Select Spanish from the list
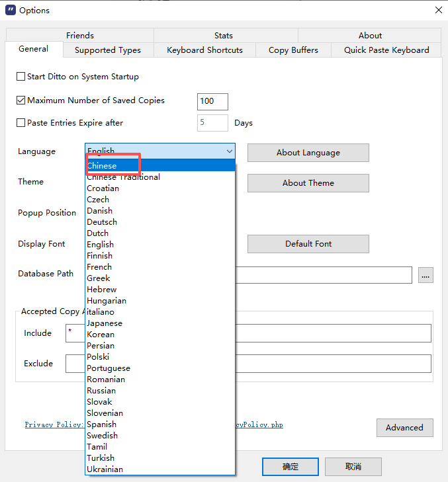 (160, 424)
